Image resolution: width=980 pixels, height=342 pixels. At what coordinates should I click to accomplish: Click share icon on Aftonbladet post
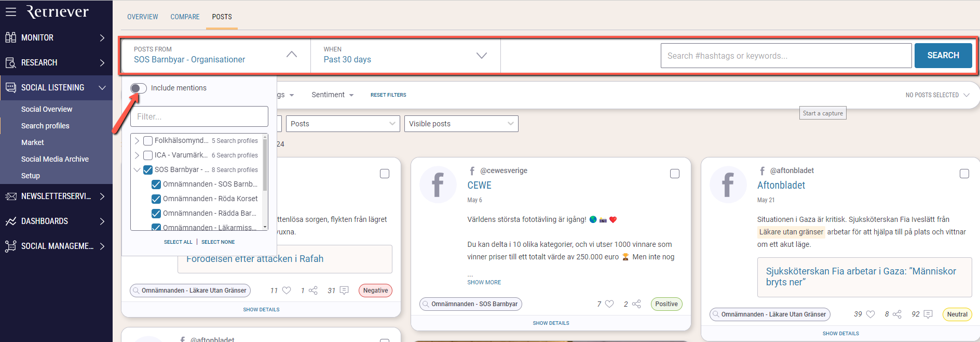point(897,314)
